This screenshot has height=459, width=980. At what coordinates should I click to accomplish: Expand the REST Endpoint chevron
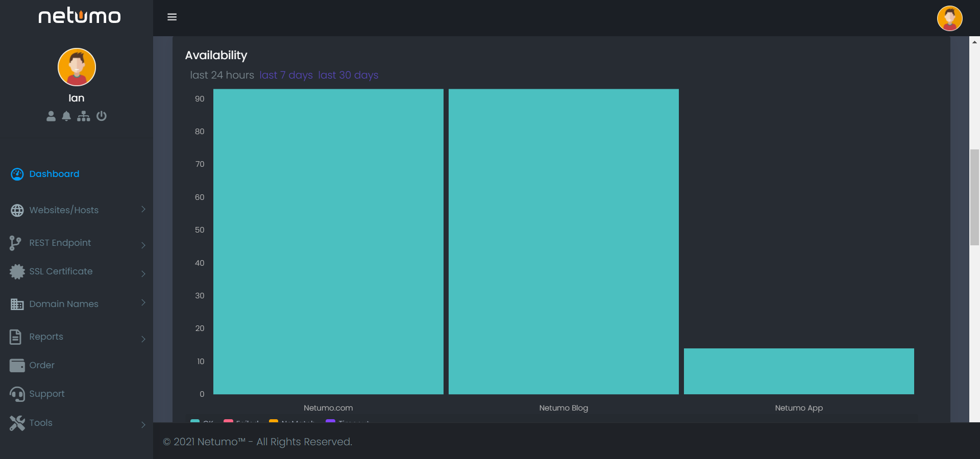[143, 245]
